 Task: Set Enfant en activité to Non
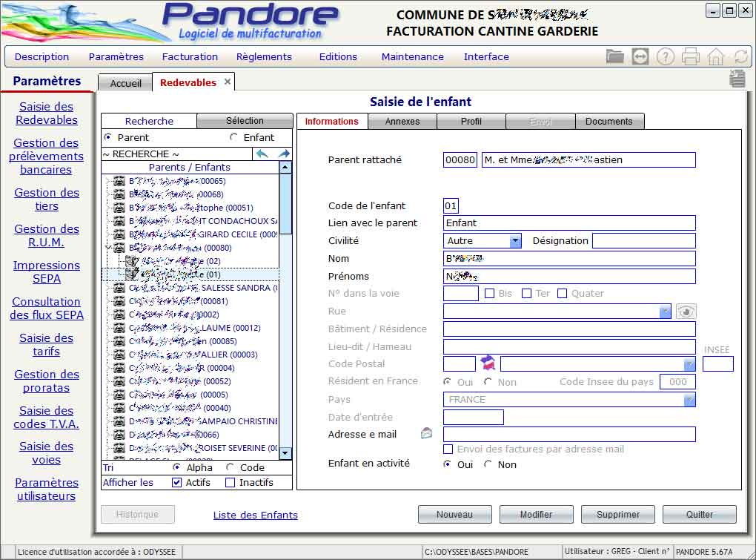click(x=488, y=464)
